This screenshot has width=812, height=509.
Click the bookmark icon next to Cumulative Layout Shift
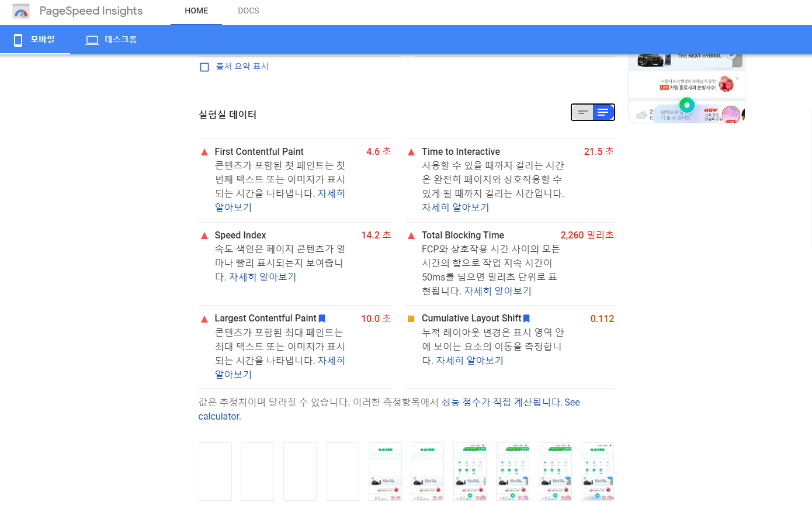click(x=526, y=318)
